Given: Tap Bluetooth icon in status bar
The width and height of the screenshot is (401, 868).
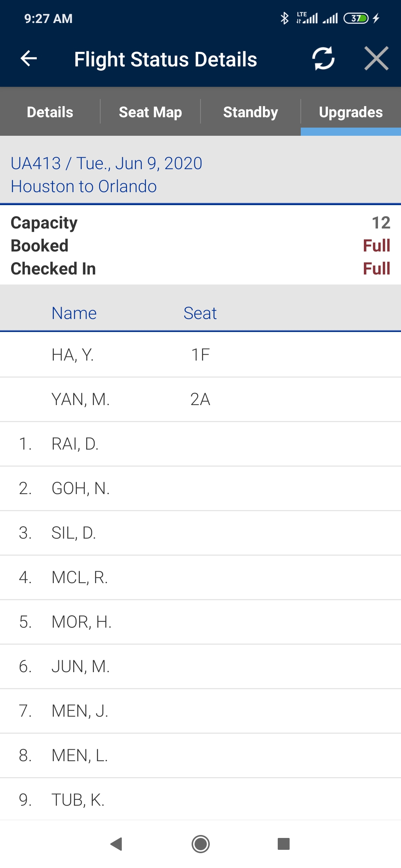Looking at the screenshot, I should click(x=284, y=18).
